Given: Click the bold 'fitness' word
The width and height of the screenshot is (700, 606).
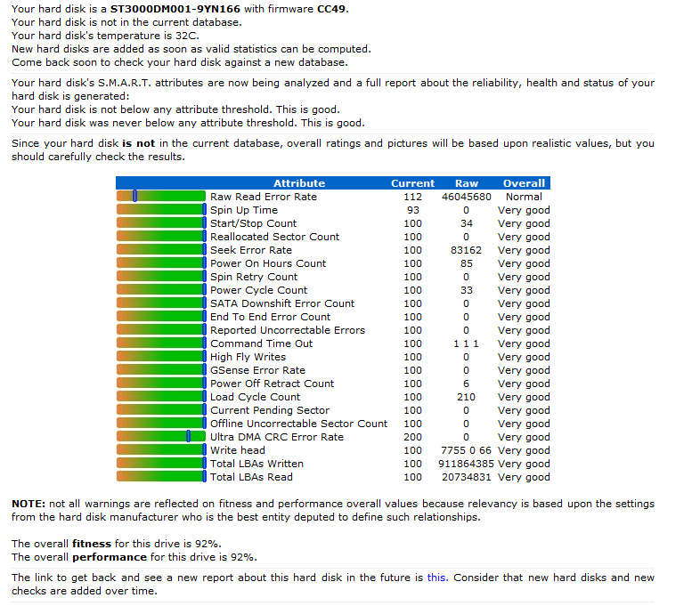Looking at the screenshot, I should tap(92, 544).
